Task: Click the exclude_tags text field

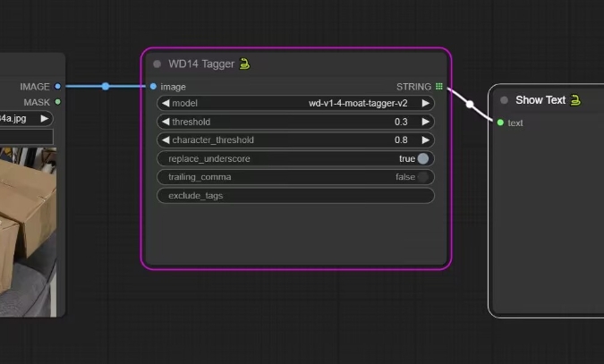Action: [x=295, y=195]
